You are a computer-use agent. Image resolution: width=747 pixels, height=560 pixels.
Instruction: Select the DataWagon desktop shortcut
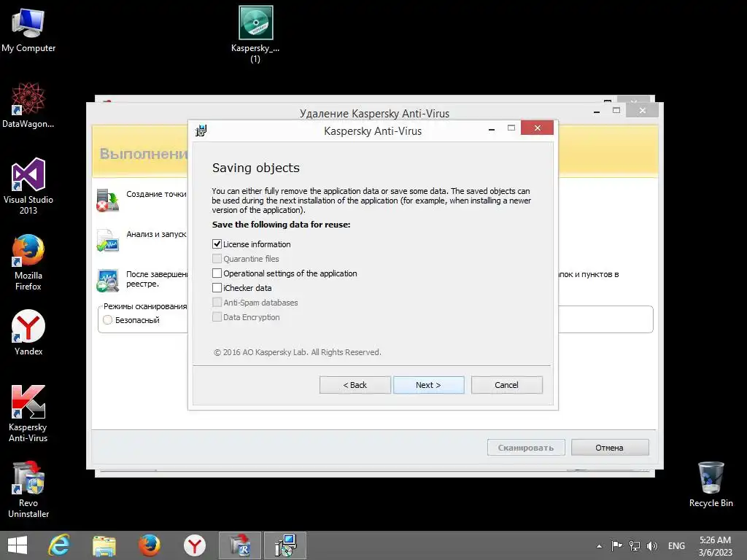pos(28,106)
